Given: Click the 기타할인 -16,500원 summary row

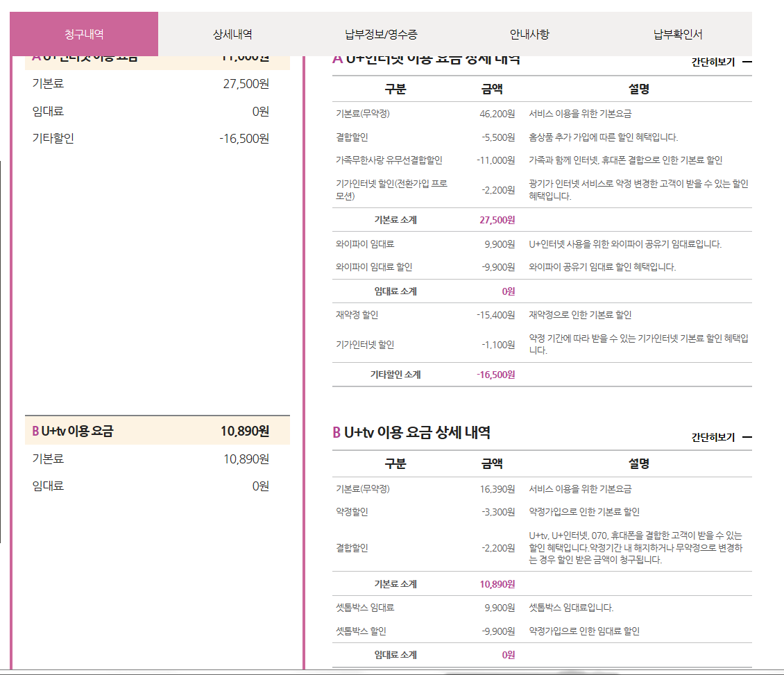Looking at the screenshot, I should point(151,138).
